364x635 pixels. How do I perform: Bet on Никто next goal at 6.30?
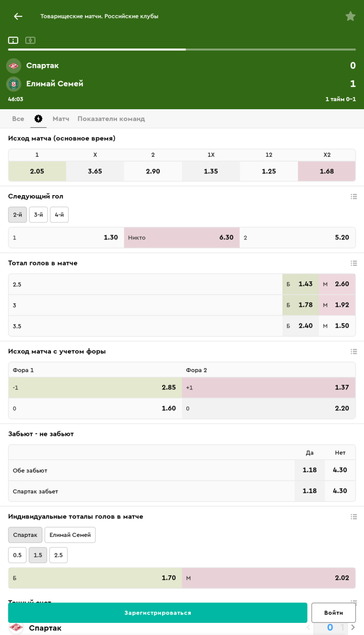pos(182,238)
